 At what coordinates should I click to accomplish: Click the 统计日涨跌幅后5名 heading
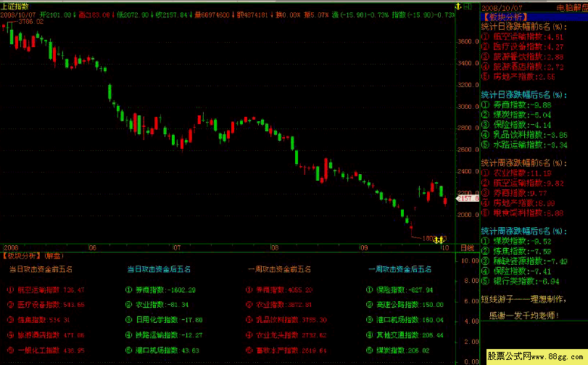point(524,95)
